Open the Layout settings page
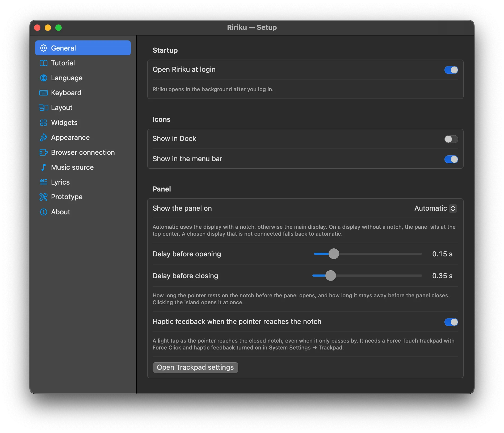 pos(83,108)
